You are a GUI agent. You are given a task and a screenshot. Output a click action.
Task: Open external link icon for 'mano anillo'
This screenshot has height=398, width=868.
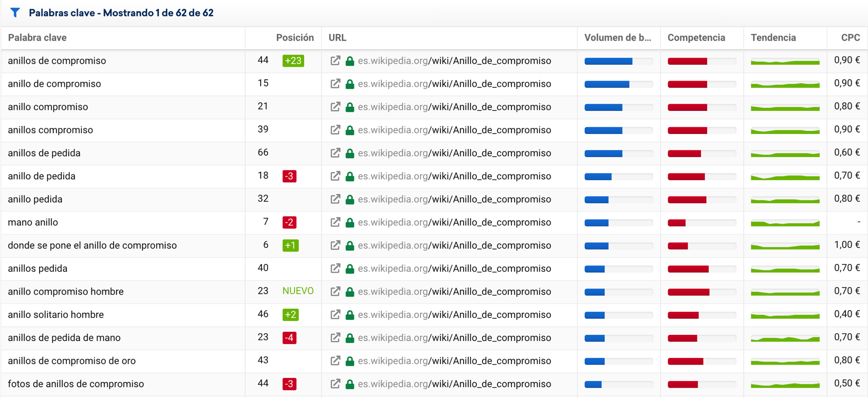pyautogui.click(x=335, y=222)
